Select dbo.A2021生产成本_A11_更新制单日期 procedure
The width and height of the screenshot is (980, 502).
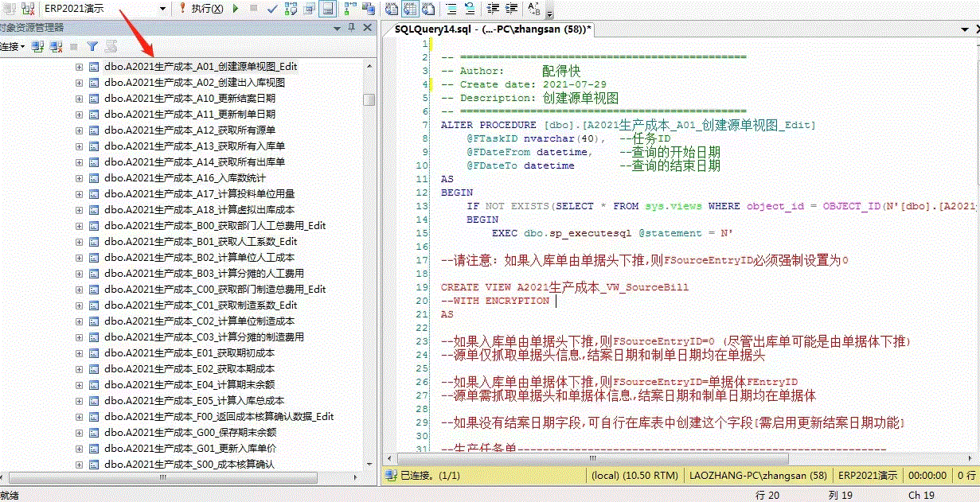[189, 114]
